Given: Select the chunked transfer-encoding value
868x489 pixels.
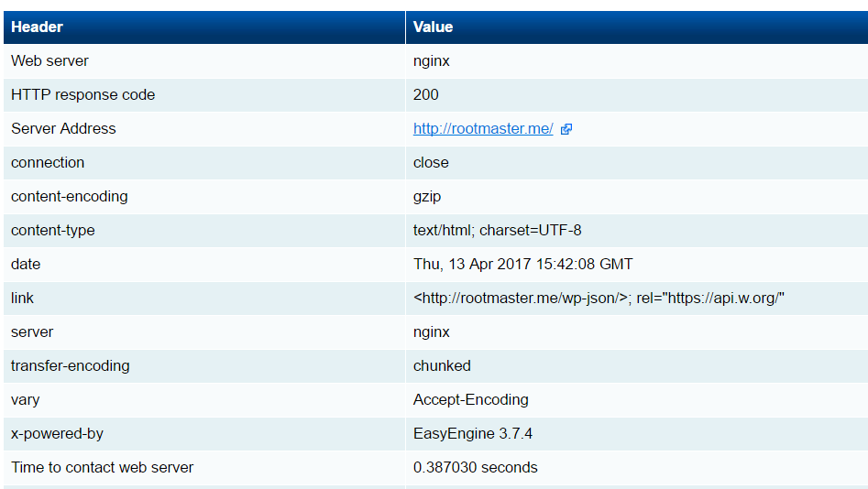Looking at the screenshot, I should coord(442,365).
